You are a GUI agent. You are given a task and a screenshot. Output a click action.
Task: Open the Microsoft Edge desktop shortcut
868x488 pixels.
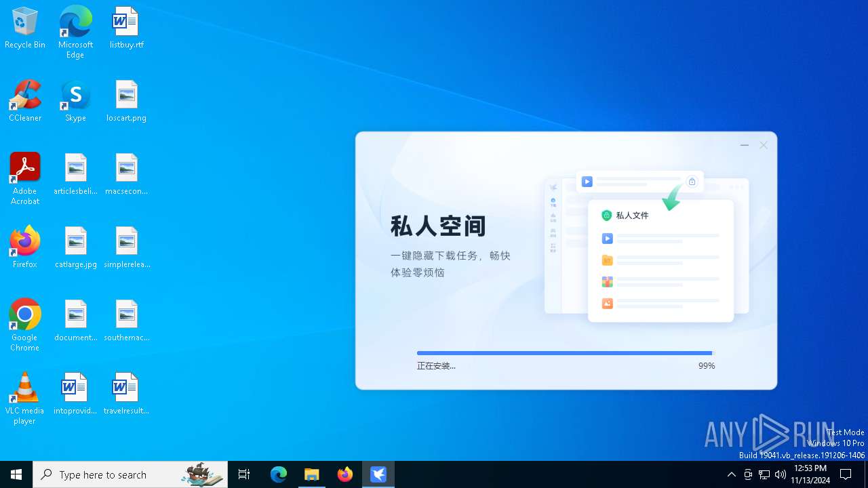(75, 32)
